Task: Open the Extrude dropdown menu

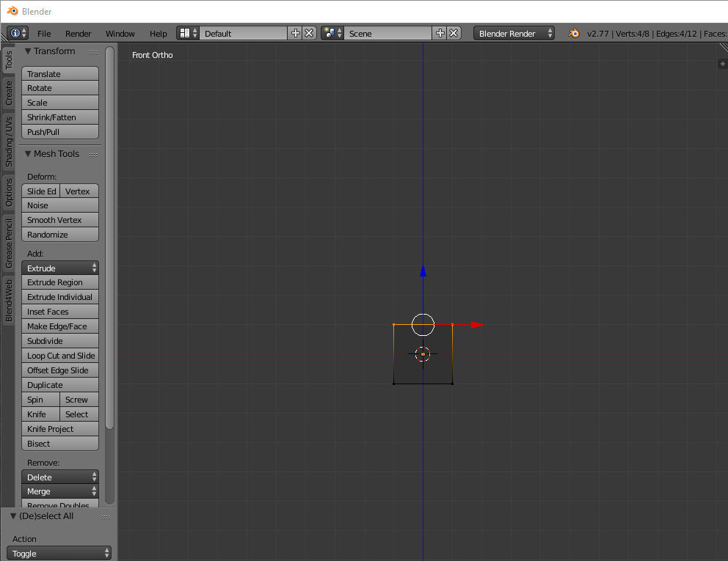Action: pos(60,268)
